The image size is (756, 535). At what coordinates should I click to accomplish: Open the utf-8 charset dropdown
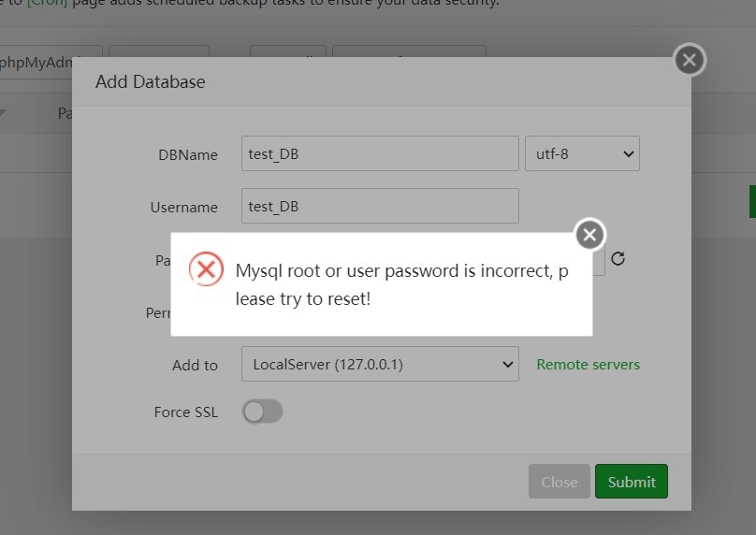click(582, 153)
